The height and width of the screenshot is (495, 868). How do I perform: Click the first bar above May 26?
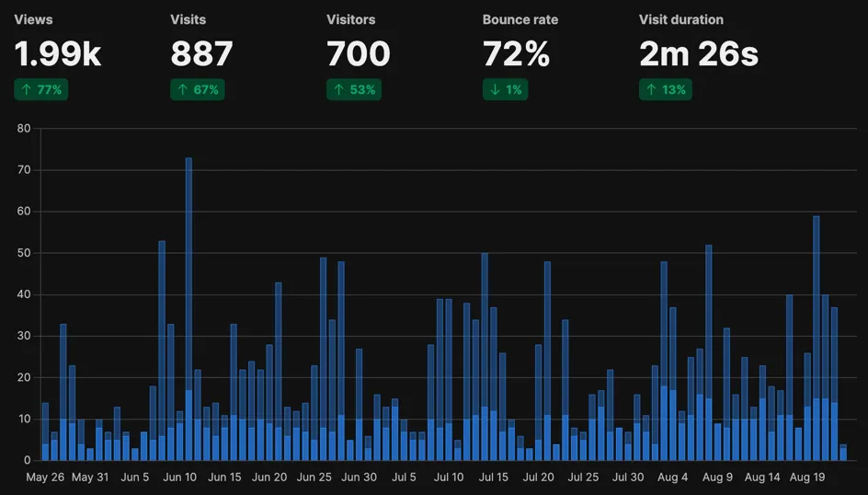coord(45,431)
